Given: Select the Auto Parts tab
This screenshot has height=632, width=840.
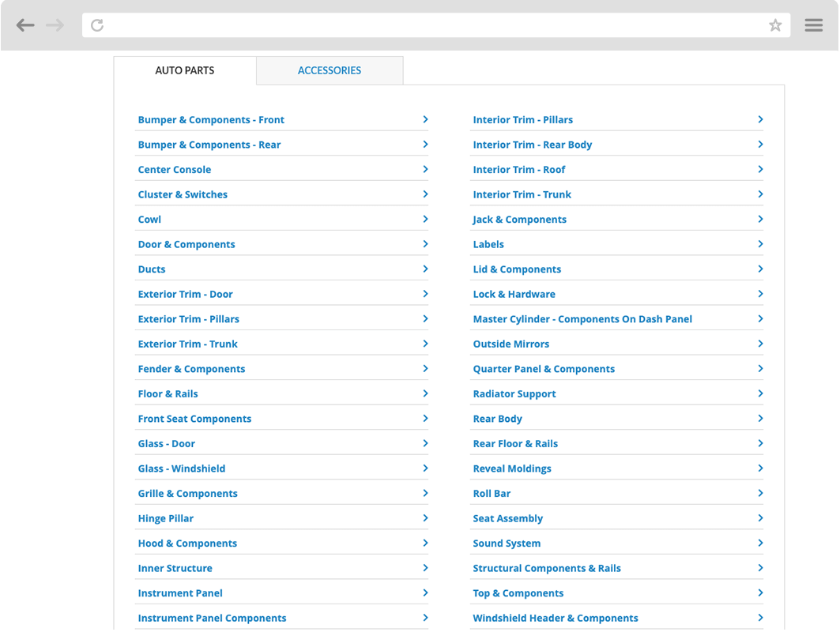Looking at the screenshot, I should pos(184,70).
